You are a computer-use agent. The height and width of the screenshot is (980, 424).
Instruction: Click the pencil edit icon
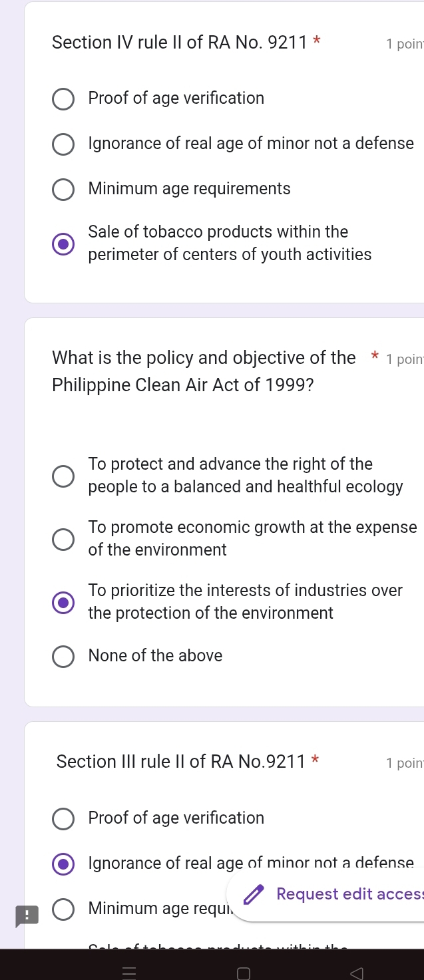point(253,895)
